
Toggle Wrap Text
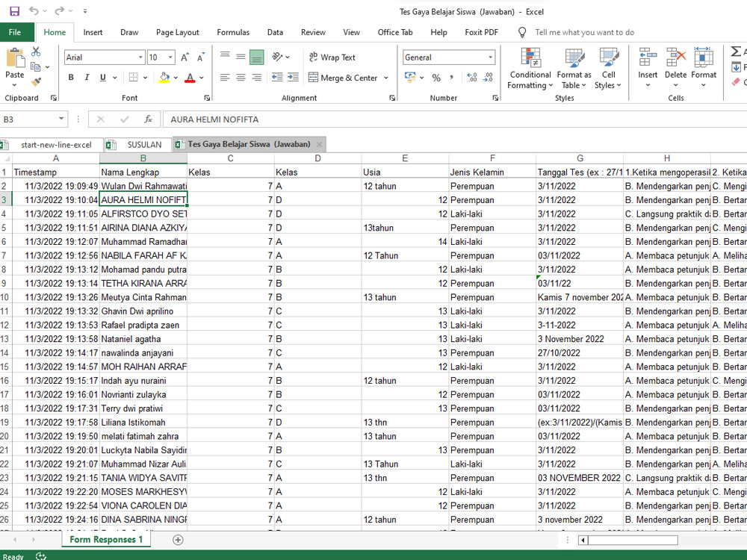[332, 57]
